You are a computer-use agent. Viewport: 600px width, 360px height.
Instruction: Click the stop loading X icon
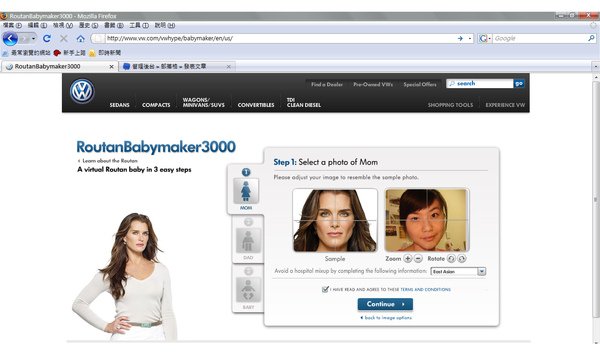[64, 38]
